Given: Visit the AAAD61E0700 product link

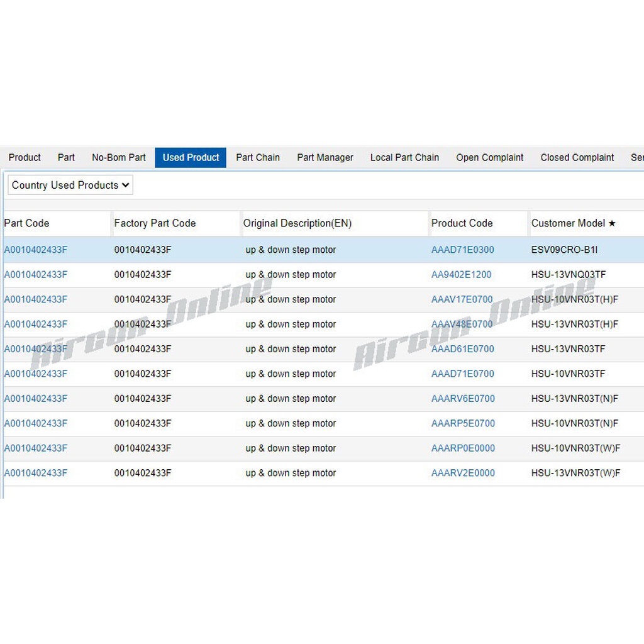Looking at the screenshot, I should 462,349.
